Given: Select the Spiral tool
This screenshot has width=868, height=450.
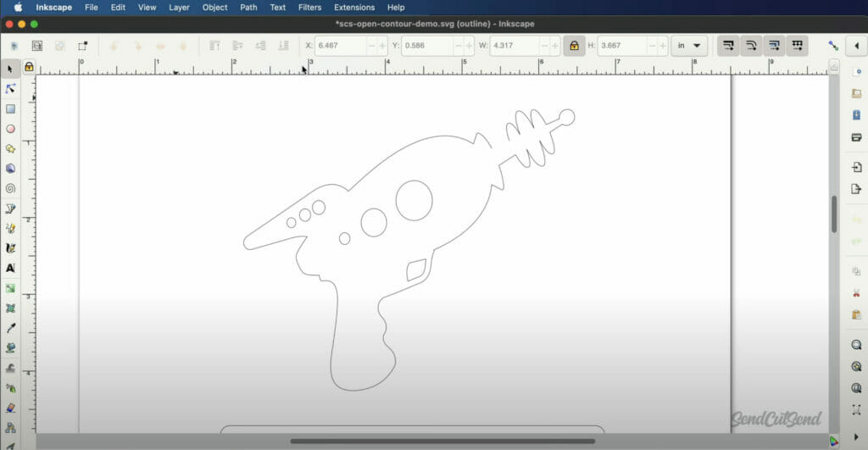Looking at the screenshot, I should (x=10, y=188).
